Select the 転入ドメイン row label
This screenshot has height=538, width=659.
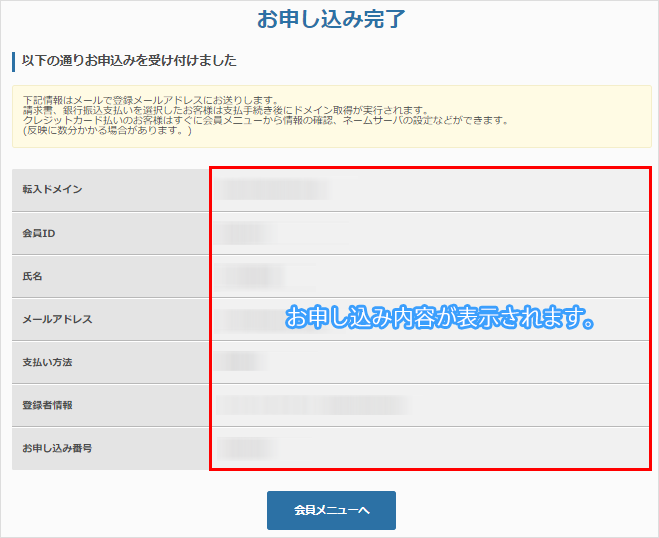click(x=52, y=190)
